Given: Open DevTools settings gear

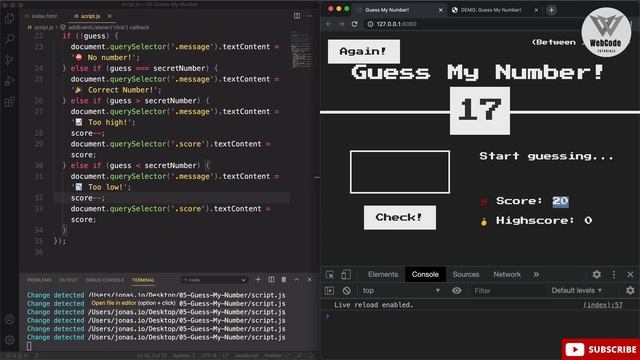Looking at the screenshot, I should coord(596,275).
